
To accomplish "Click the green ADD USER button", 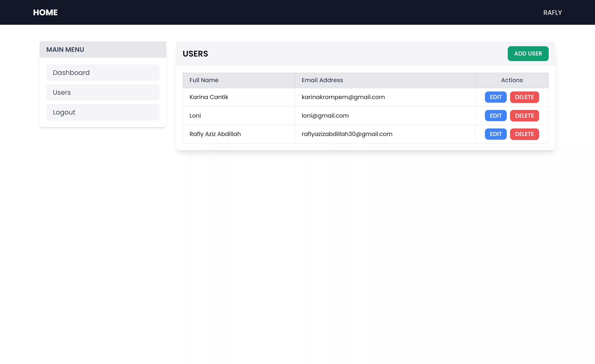I will pos(528,54).
